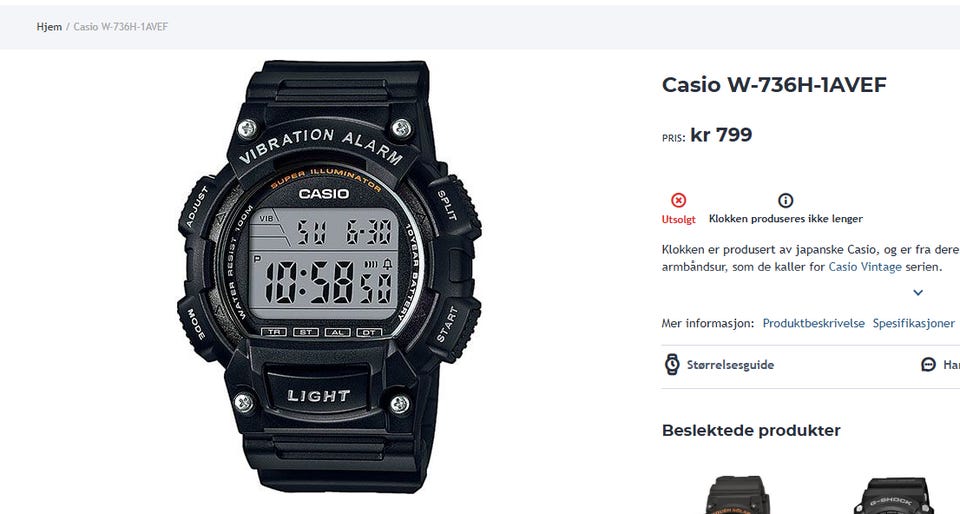
Task: Go to Hjem breadcrumb link
Action: [x=49, y=27]
